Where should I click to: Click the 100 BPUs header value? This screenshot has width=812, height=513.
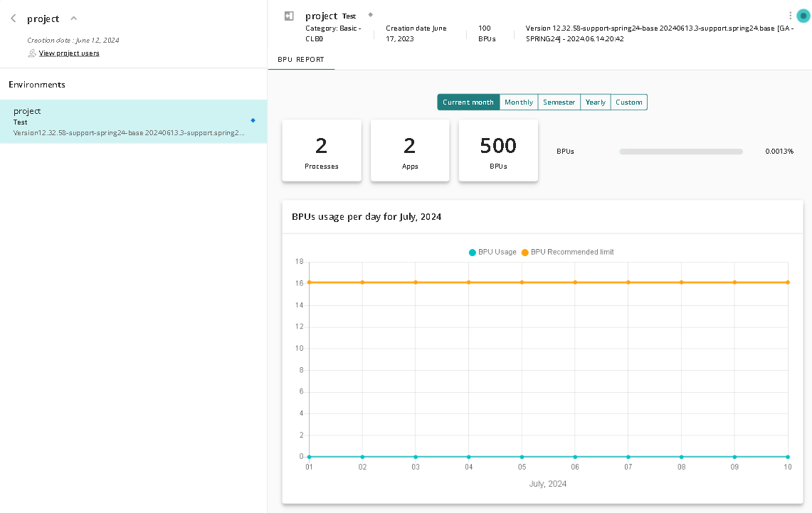point(487,33)
